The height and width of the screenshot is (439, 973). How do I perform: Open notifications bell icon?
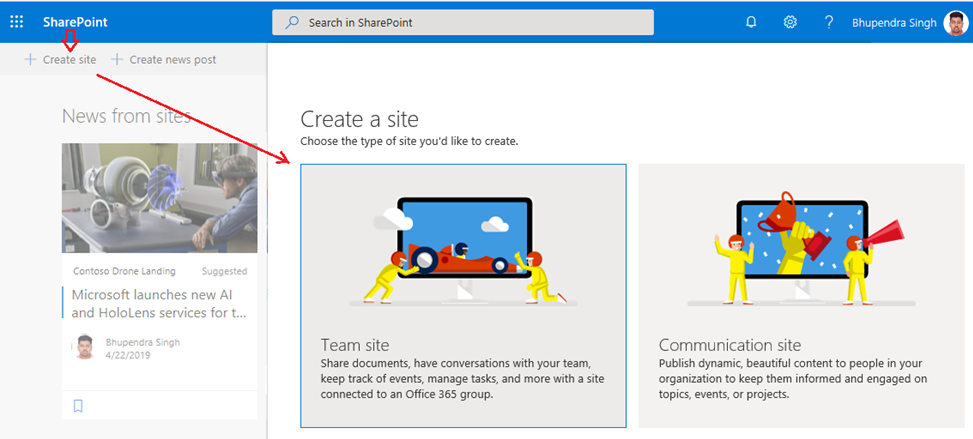pos(751,22)
